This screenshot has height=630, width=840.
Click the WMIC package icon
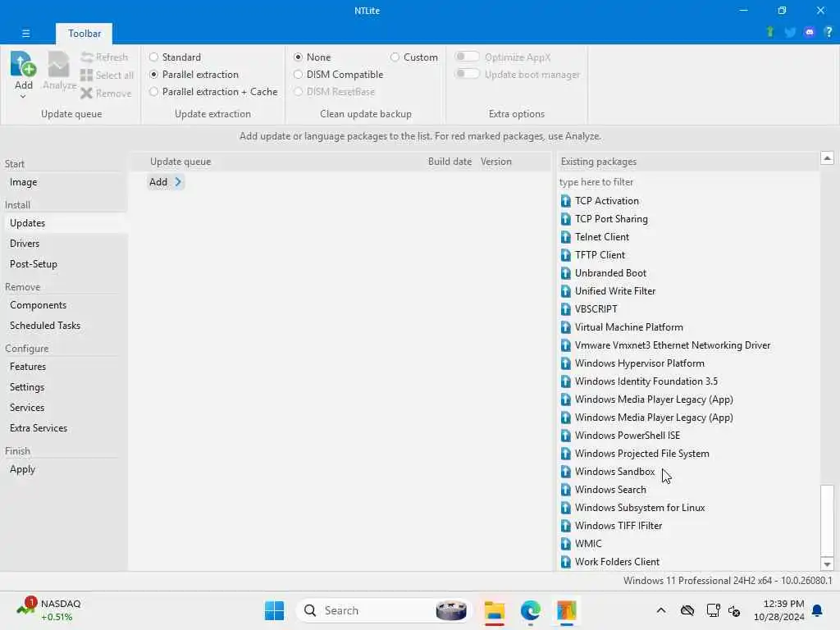pos(566,544)
